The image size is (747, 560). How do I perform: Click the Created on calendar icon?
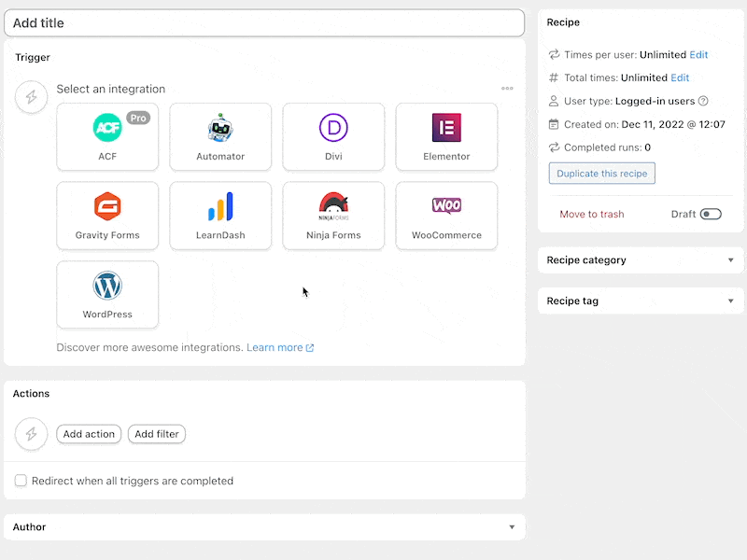pos(553,124)
